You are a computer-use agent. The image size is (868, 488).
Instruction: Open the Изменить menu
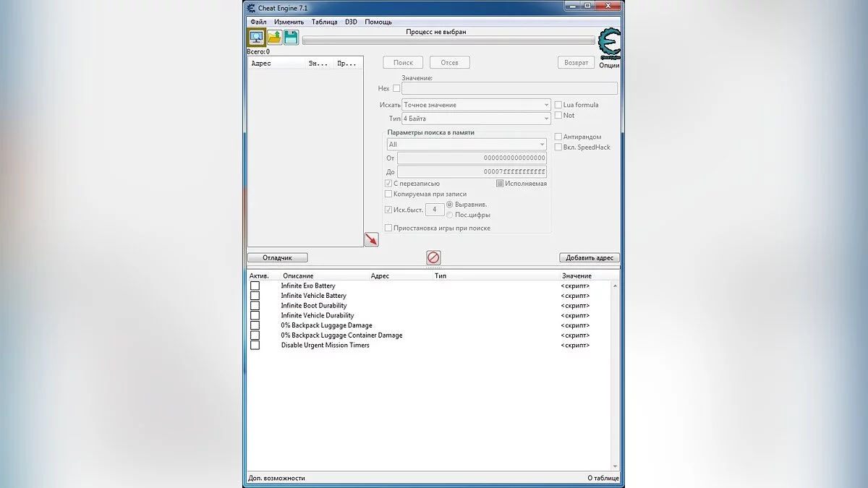289,22
